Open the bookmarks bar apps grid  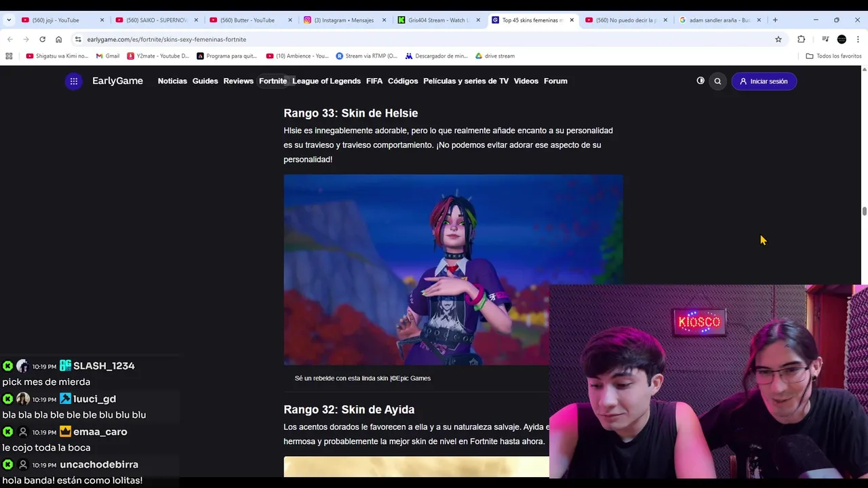9,56
